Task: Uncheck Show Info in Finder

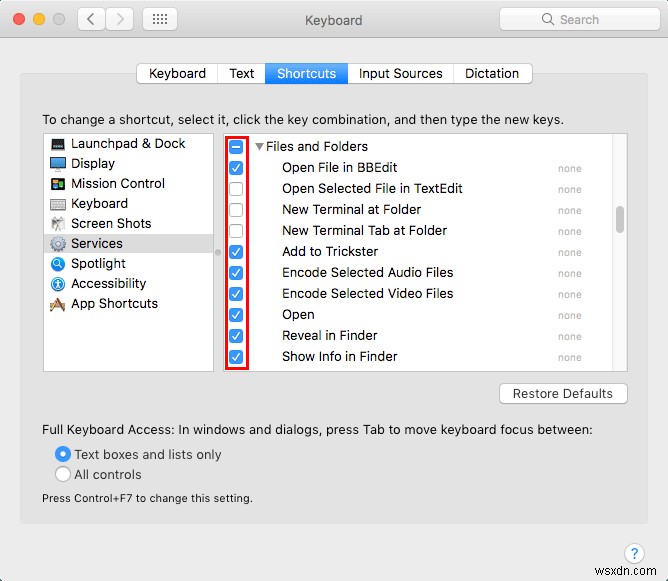Action: [x=236, y=357]
